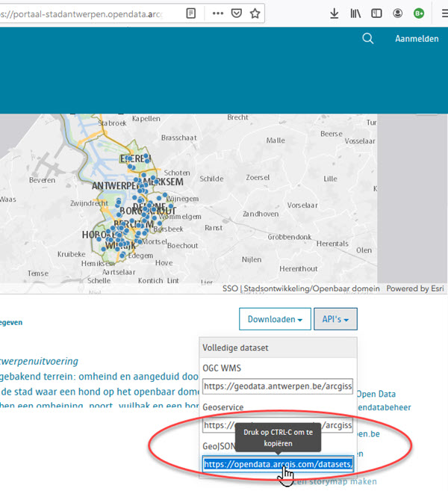Select the GeoJSON URL field
The height and width of the screenshot is (491, 448).
[278, 464]
